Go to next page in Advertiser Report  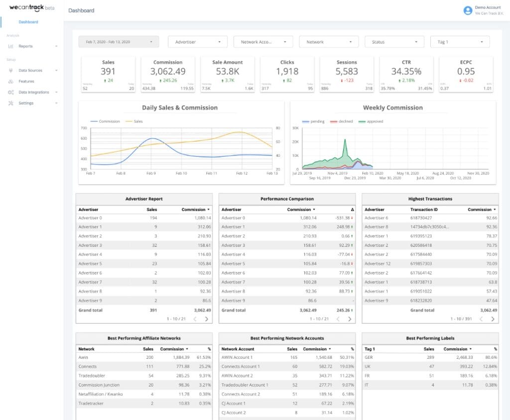click(x=206, y=319)
